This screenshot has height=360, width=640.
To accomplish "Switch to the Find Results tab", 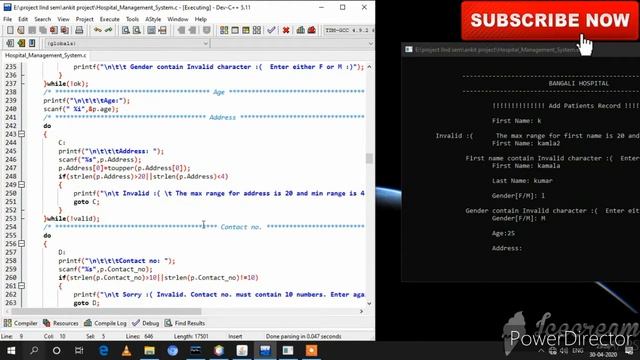I will (184, 323).
